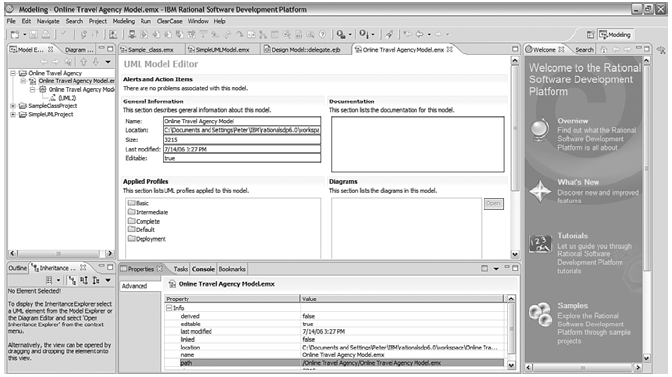
Task: Maximize the Properties view panel
Action: 515,268
